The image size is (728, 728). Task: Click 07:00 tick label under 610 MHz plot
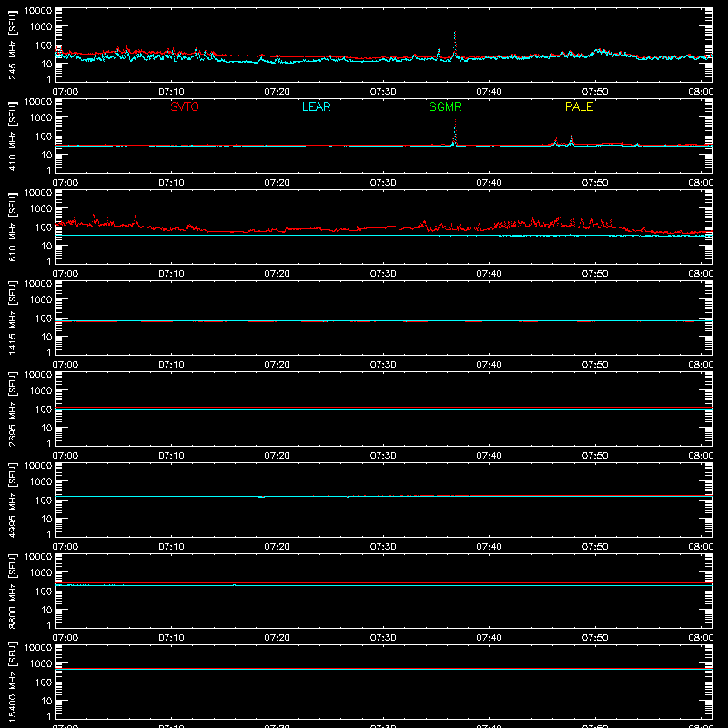66,274
